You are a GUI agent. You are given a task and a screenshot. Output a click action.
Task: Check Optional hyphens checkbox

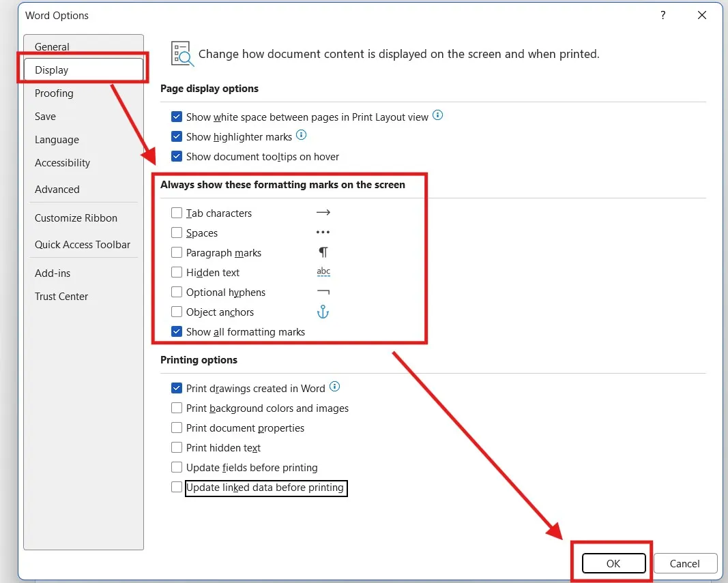tap(177, 292)
